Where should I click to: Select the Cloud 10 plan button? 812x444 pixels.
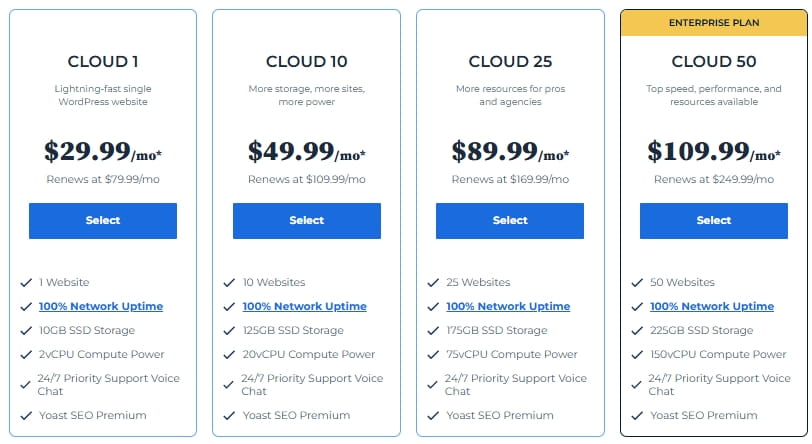pyautogui.click(x=307, y=221)
